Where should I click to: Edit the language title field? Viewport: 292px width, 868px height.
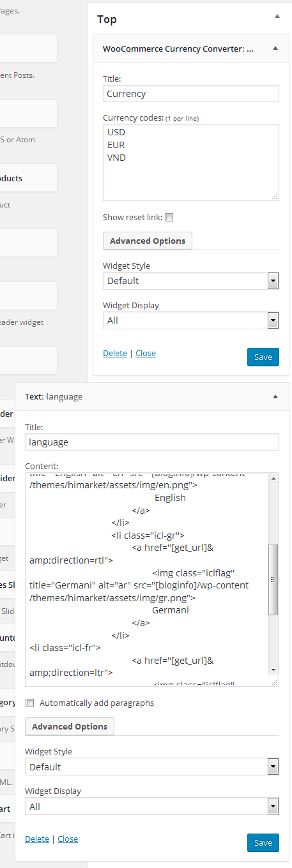(x=152, y=442)
